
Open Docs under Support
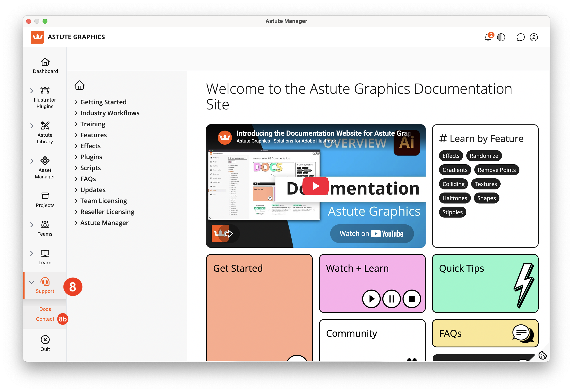click(45, 309)
